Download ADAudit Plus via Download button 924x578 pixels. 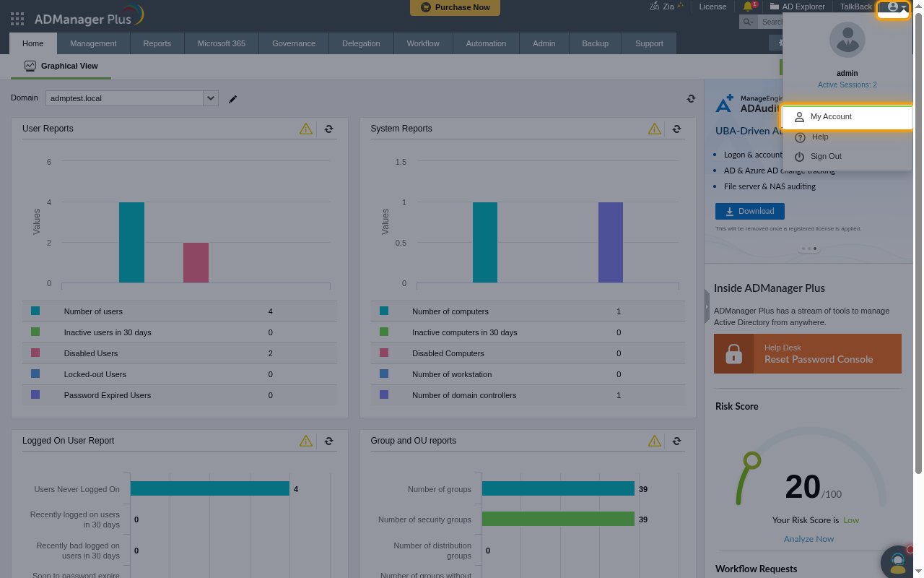(749, 211)
